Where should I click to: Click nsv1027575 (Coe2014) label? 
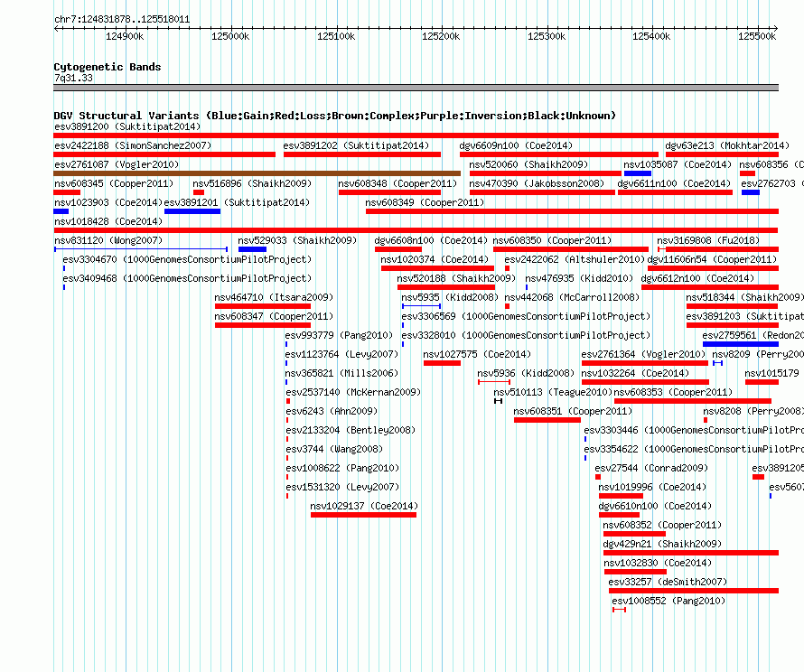click(477, 354)
